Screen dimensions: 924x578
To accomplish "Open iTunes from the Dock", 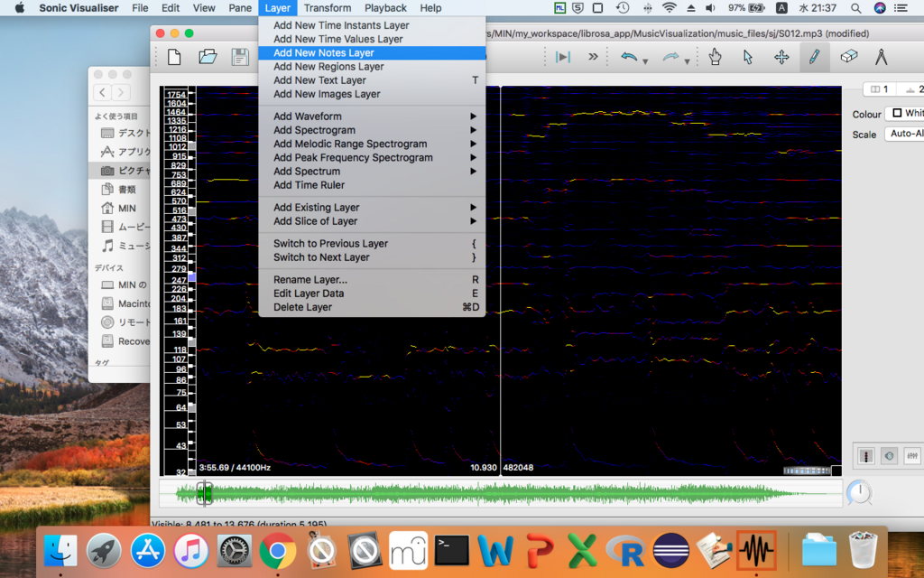I will tap(190, 551).
